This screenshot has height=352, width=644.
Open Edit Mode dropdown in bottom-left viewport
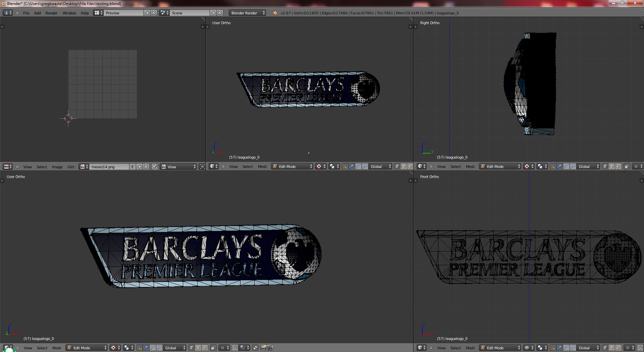[87, 348]
